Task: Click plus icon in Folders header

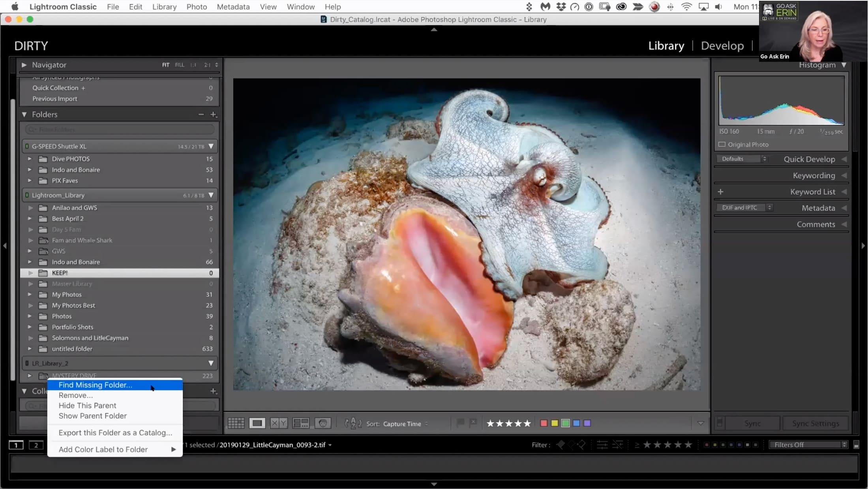Action: tap(214, 115)
